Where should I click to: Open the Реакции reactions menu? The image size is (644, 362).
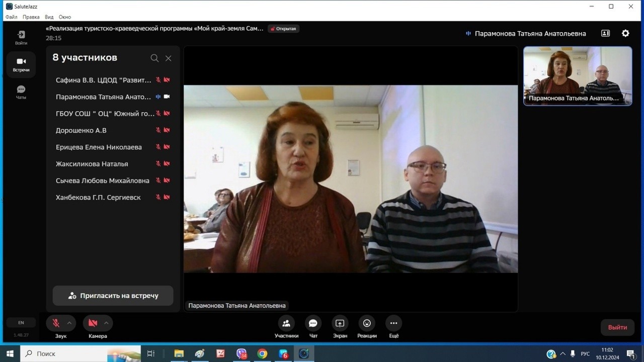tap(367, 323)
